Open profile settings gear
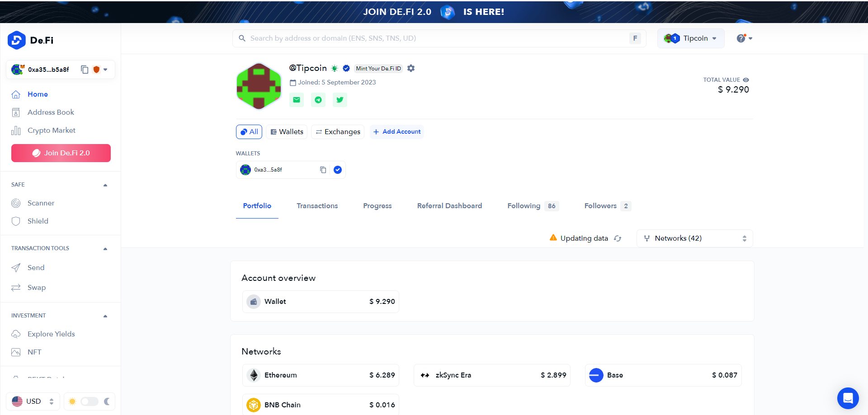 [x=411, y=68]
